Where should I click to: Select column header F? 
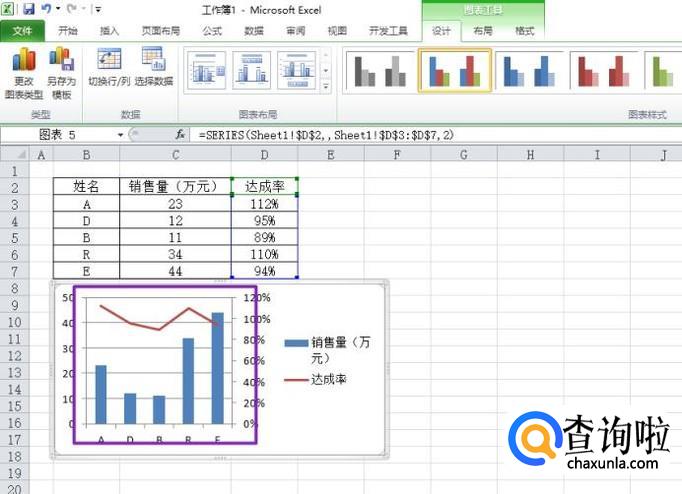pyautogui.click(x=397, y=154)
